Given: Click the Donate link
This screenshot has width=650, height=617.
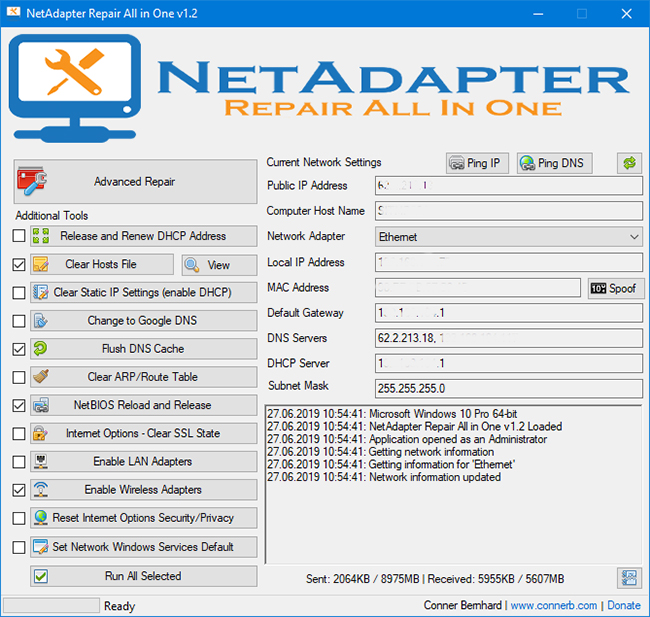Looking at the screenshot, I should [x=624, y=605].
